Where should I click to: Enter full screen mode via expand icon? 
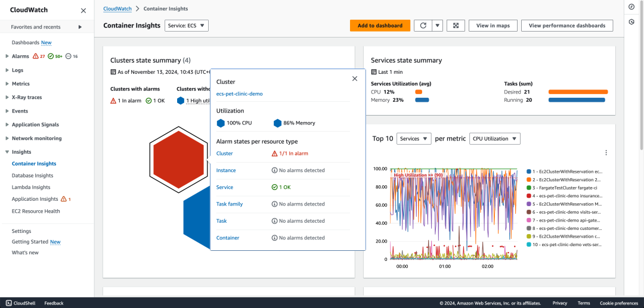(x=456, y=26)
